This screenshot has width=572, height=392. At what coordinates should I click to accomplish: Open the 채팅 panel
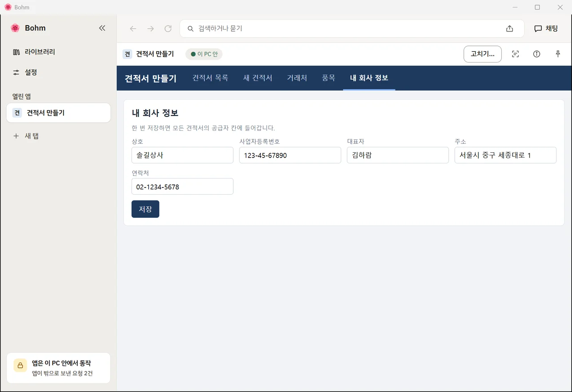(x=546, y=29)
